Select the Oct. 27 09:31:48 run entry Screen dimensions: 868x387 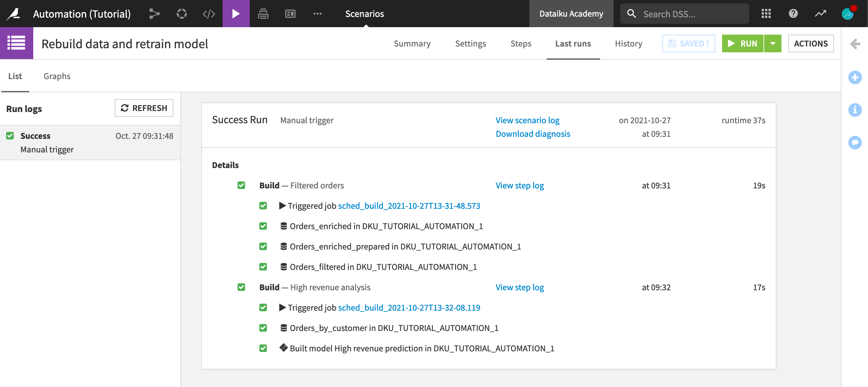90,143
